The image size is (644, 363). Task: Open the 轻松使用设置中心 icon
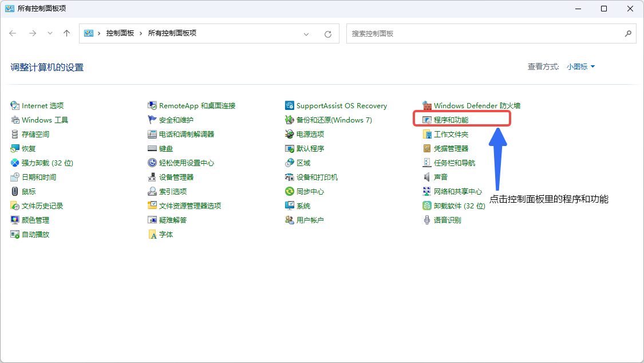(152, 163)
